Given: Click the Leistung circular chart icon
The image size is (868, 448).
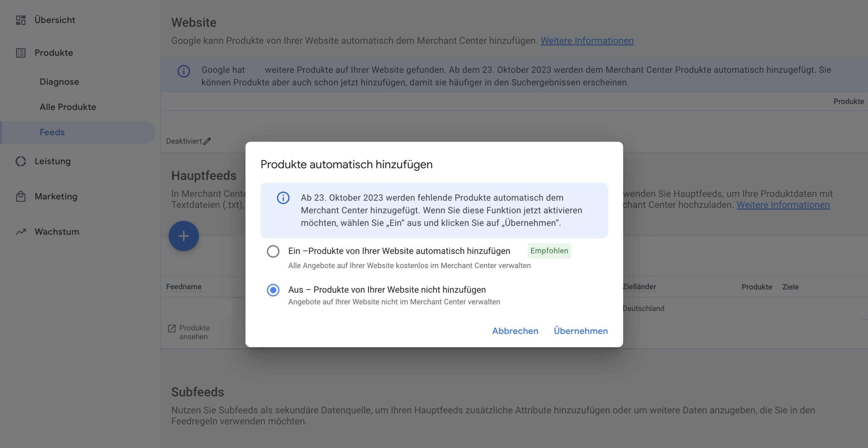Looking at the screenshot, I should click(x=21, y=161).
